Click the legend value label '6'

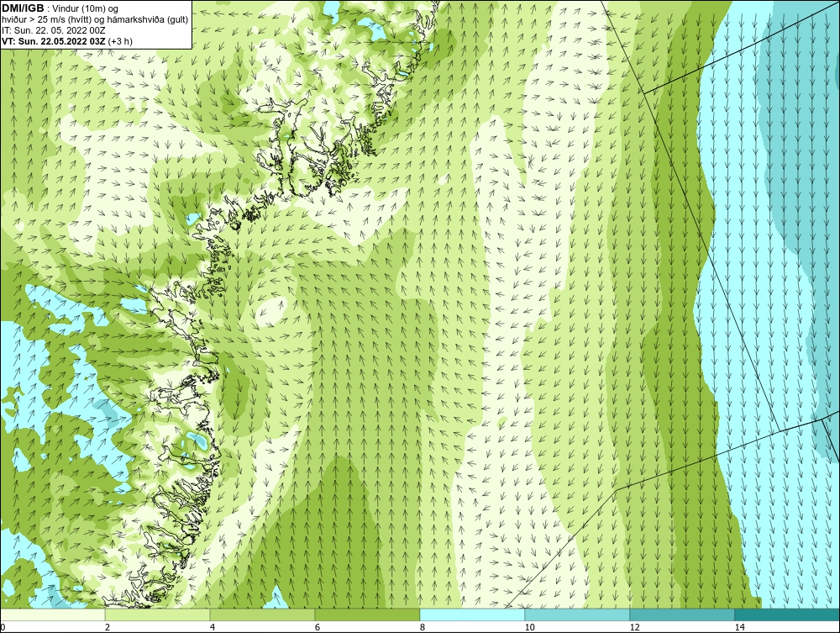pos(318,628)
